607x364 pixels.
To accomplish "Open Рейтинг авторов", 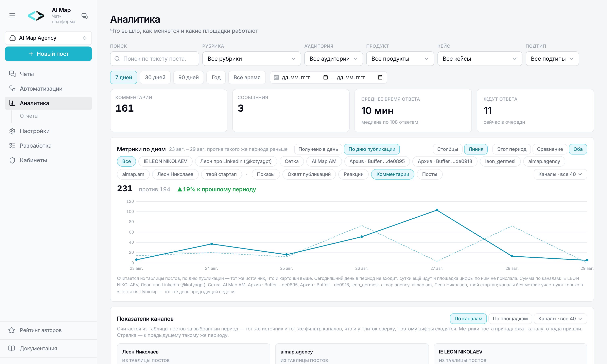I will click(x=48, y=330).
